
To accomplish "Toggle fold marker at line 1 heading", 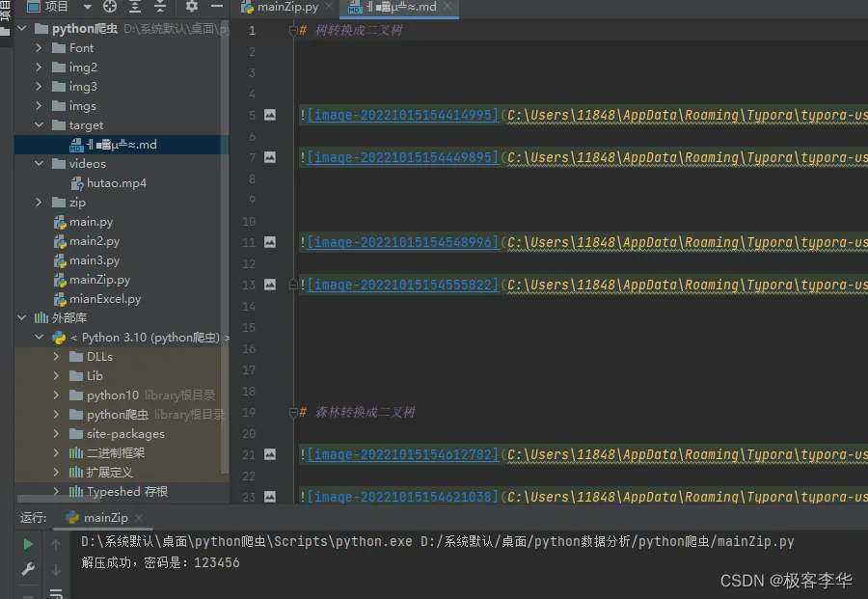I will pyautogui.click(x=293, y=31).
